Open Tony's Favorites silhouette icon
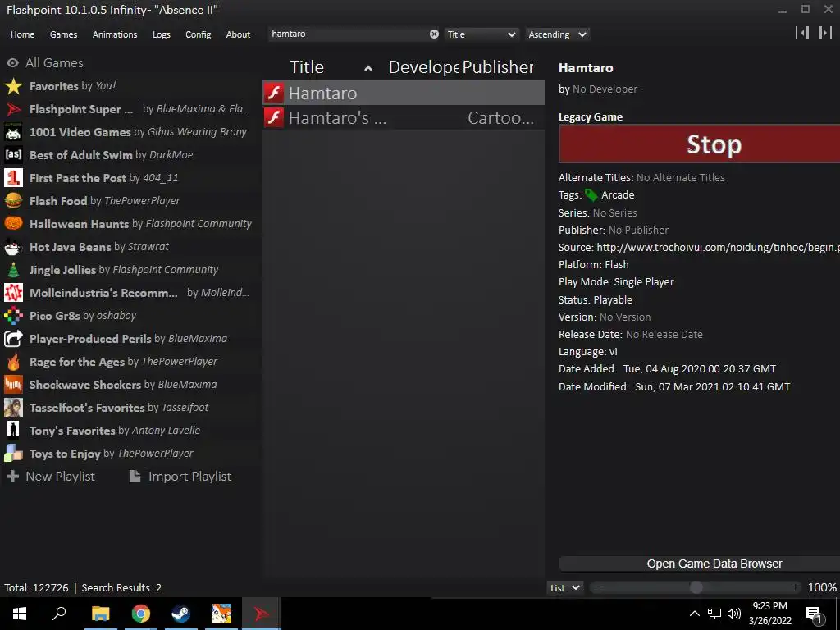840x630 pixels. click(x=13, y=431)
